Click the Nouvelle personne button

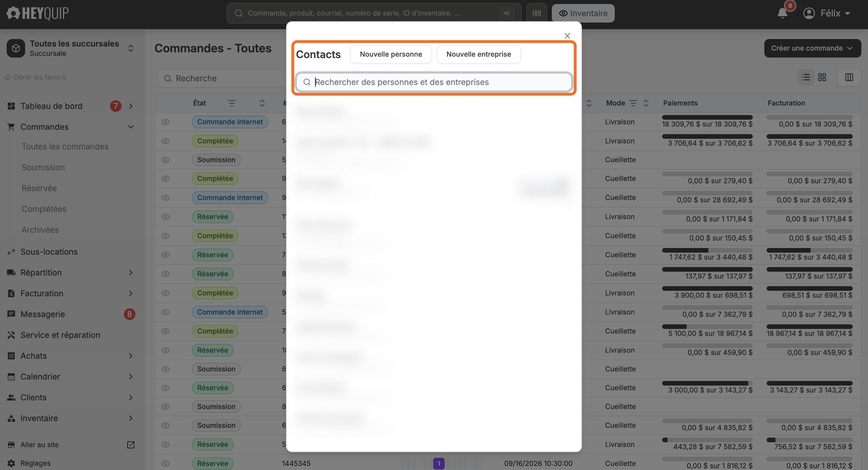pos(391,54)
